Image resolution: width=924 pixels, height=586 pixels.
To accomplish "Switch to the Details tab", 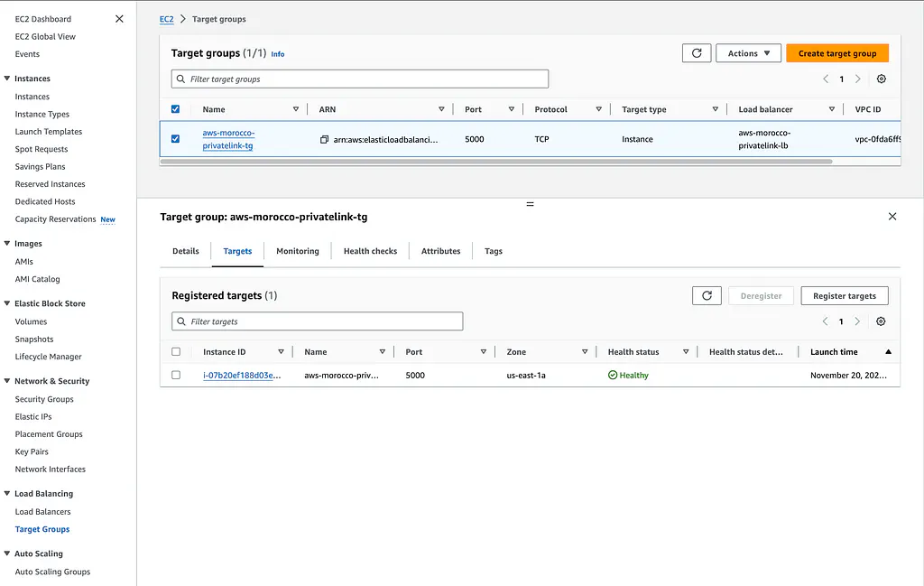I will point(186,251).
